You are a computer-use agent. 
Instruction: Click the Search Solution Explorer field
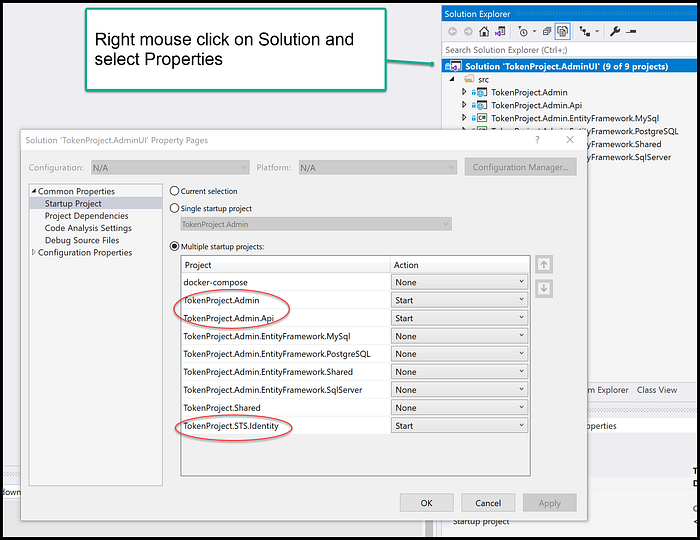[569, 50]
